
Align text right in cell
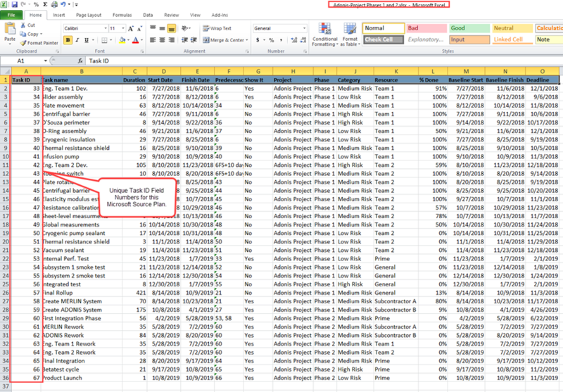(172, 40)
